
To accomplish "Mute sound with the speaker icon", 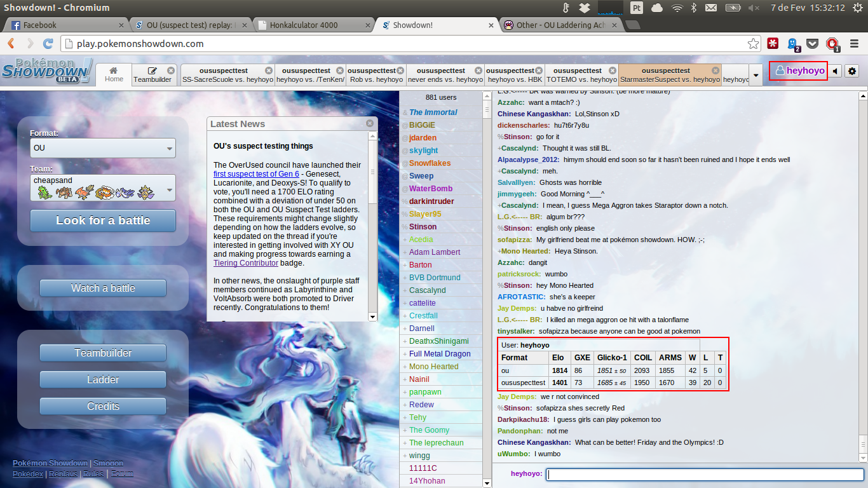I will pos(836,71).
